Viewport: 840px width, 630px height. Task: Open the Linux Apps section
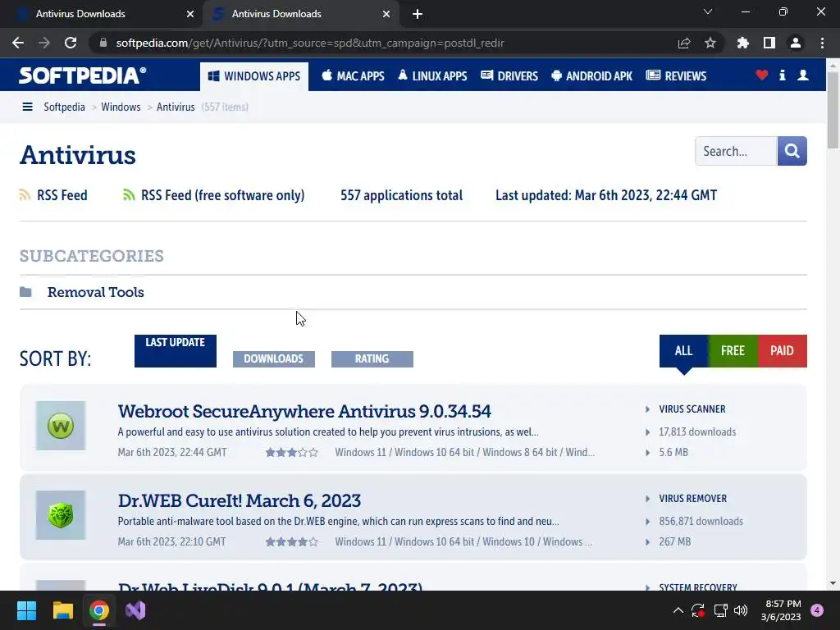pos(432,76)
